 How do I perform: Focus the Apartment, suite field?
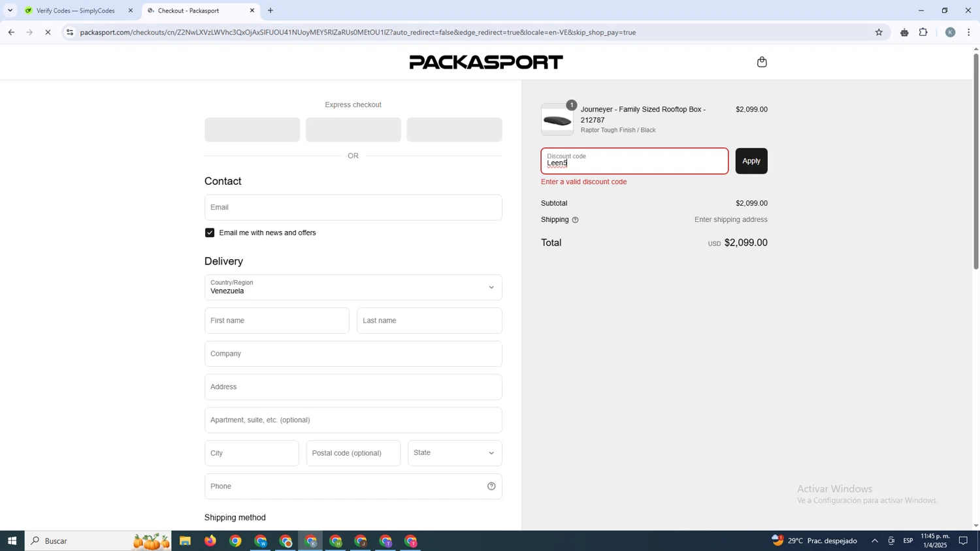tap(353, 420)
